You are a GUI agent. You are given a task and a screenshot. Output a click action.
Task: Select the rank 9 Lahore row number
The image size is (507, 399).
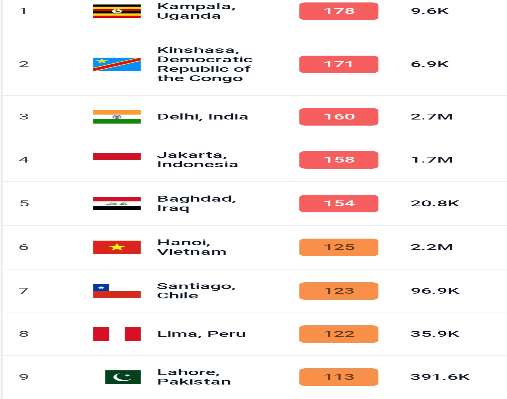coord(24,377)
